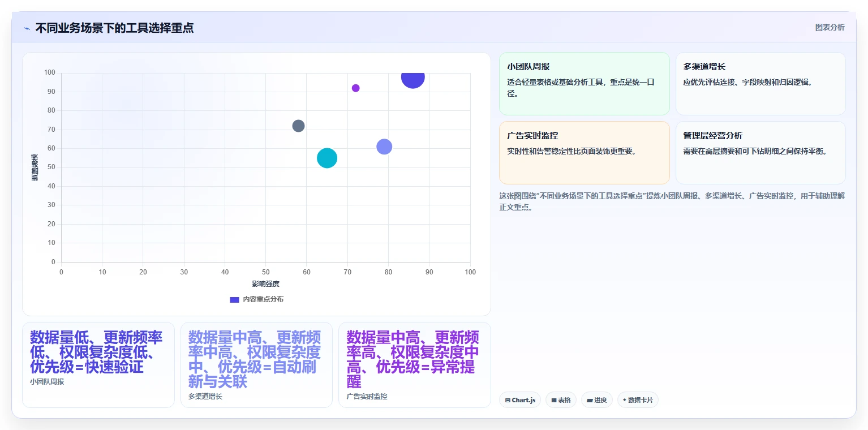Click 小团队周报 caption under stat card
This screenshot has width=868, height=430.
coord(47,382)
